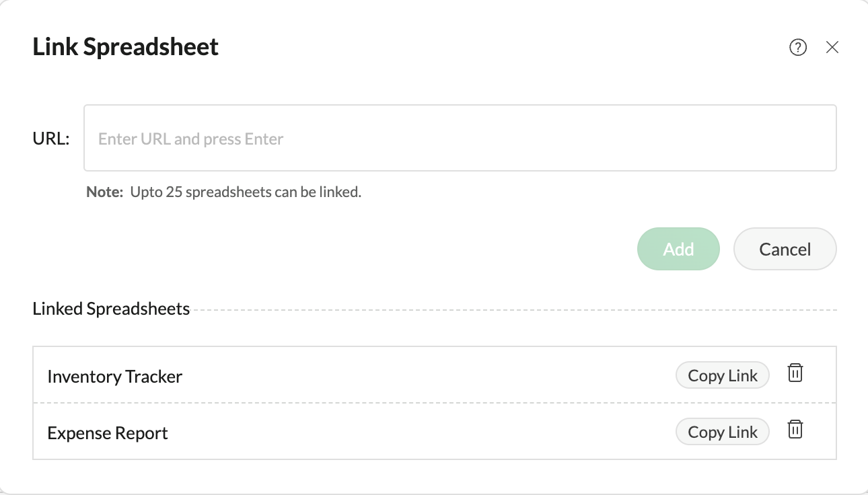This screenshot has width=868, height=495.
Task: Close the Link Spreadsheet dialog
Action: point(832,47)
